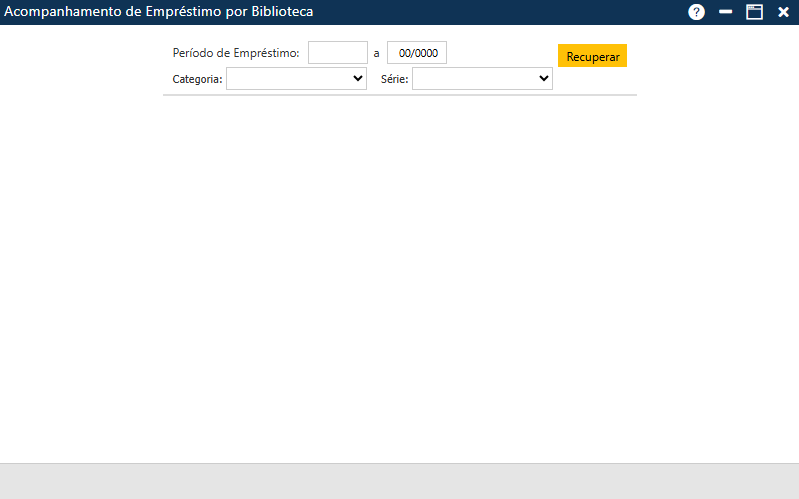Click the "a" separator between date fields

click(377, 53)
